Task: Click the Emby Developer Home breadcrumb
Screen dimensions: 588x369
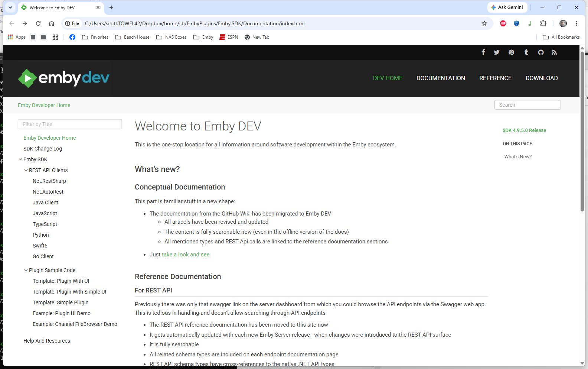Action: tap(44, 105)
